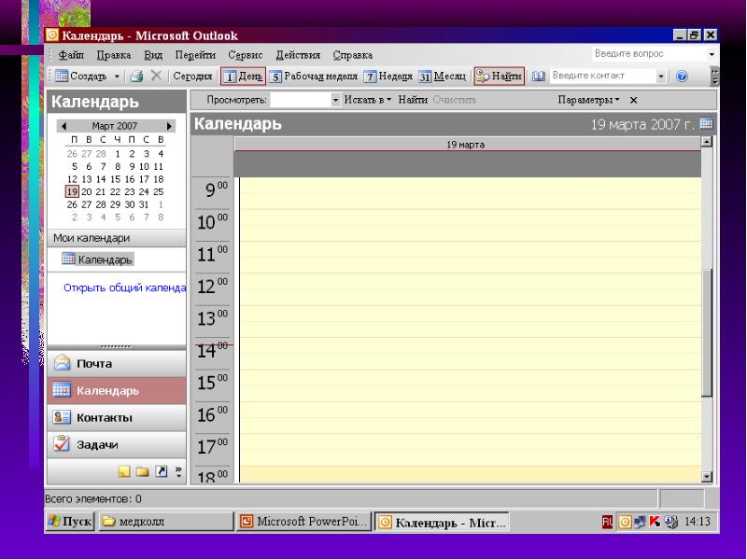Click the Folder List icon

tap(143, 472)
